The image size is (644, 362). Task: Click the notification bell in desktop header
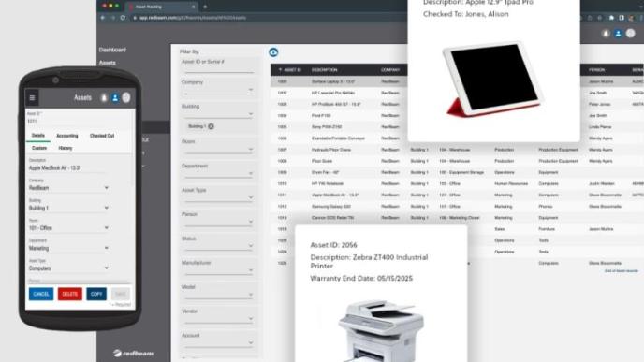pyautogui.click(x=606, y=34)
